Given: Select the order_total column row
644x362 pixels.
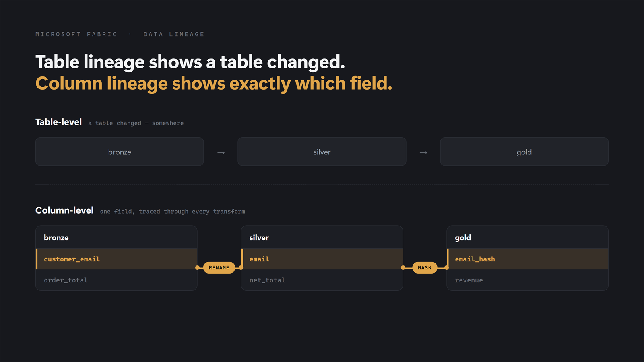Looking at the screenshot, I should tap(117, 280).
